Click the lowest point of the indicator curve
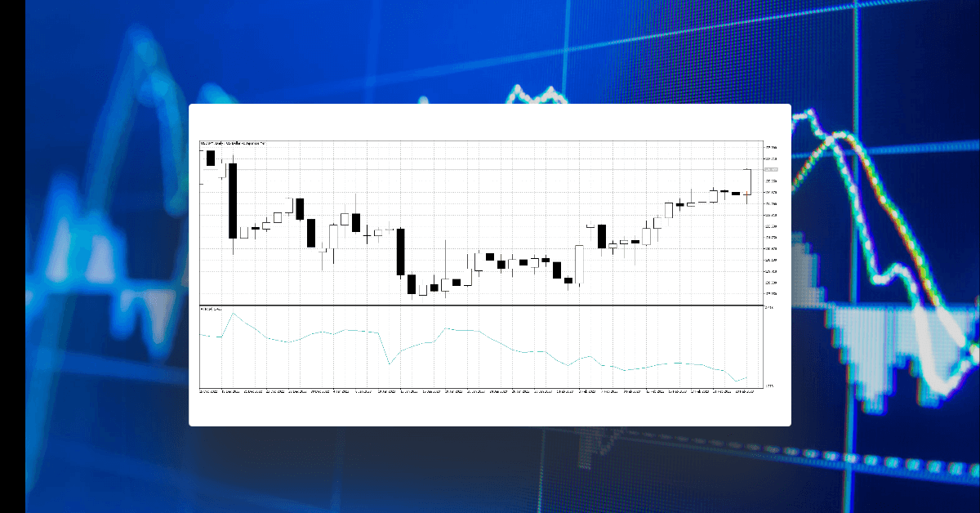This screenshot has width=980, height=513. coord(737,381)
